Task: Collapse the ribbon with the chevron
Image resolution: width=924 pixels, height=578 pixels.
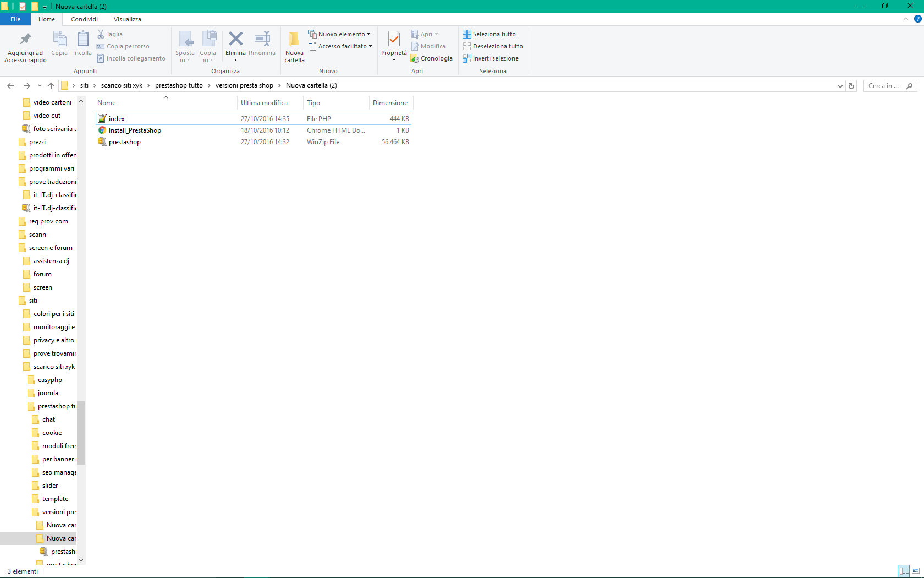Action: [906, 19]
